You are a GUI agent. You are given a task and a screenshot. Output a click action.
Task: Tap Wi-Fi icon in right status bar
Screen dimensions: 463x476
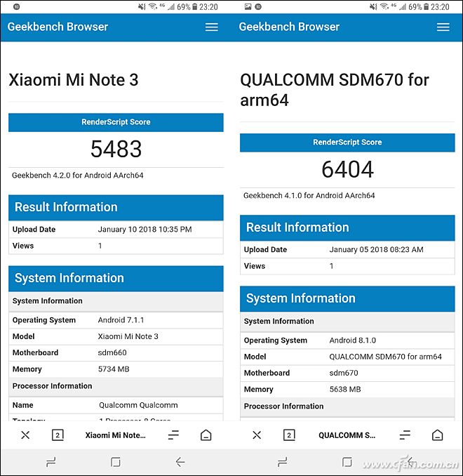tap(384, 6)
